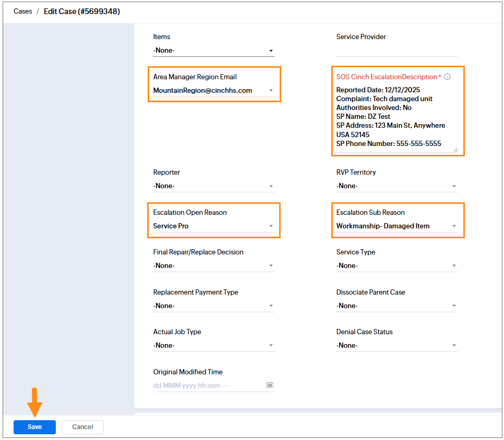Go back to Cases via breadcrumb
Viewport: 504px width, 440px height.
[23, 11]
